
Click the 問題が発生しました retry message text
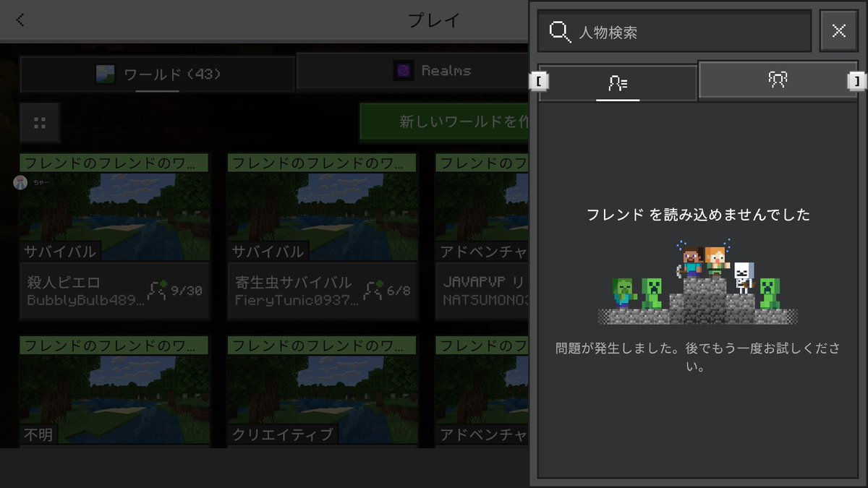[697, 357]
